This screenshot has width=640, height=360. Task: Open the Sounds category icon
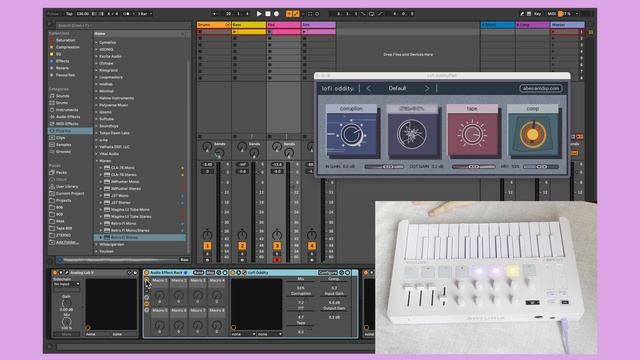pyautogui.click(x=52, y=96)
